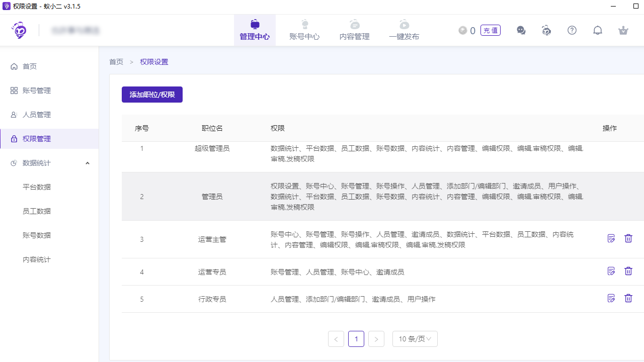Viewport: 644px width, 362px height.
Task: Open the customer service icon
Action: pyautogui.click(x=546, y=30)
